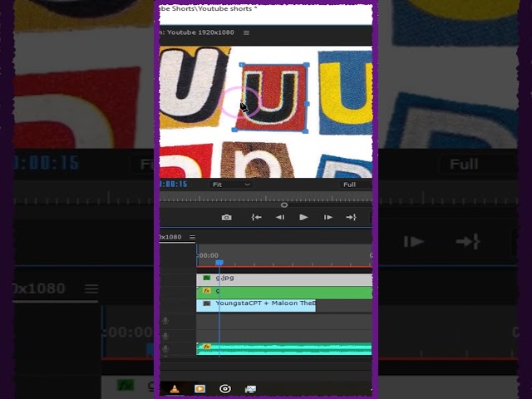Click the bottom-left mask handle on red U
The image size is (532, 399).
click(x=234, y=130)
